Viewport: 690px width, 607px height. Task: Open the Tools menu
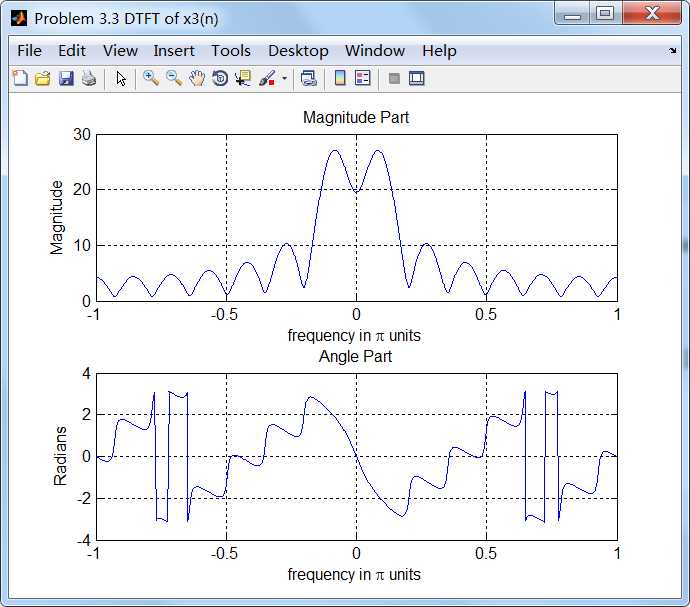pos(231,51)
